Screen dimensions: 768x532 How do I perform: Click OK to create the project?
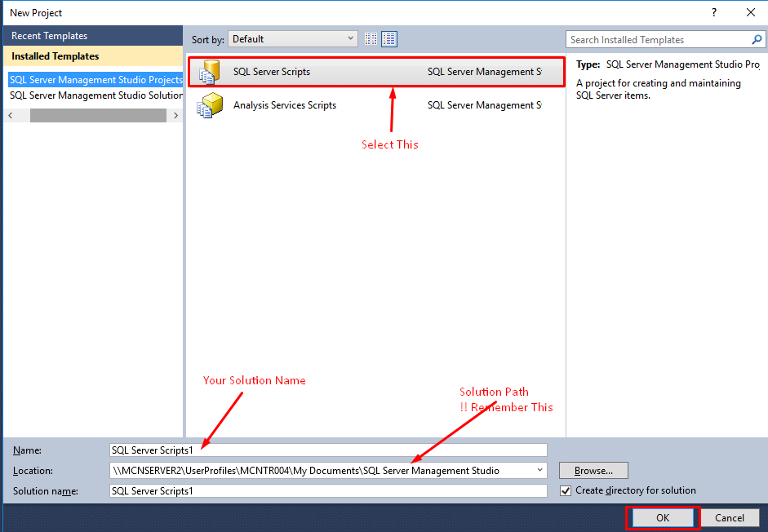point(662,517)
